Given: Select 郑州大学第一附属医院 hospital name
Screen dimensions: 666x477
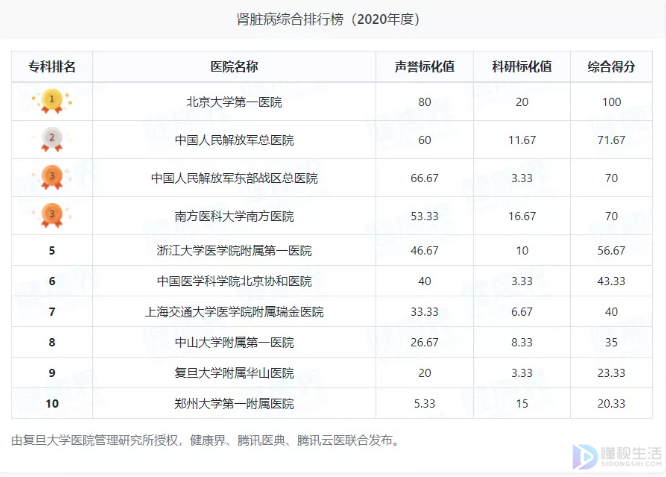Looking at the screenshot, I should [234, 404].
